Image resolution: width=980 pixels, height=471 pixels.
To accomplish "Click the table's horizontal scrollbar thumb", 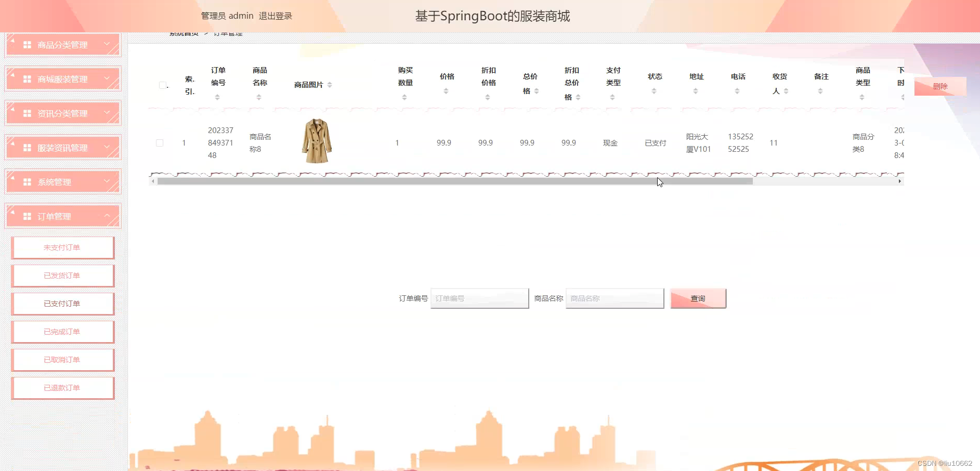I will [x=455, y=181].
